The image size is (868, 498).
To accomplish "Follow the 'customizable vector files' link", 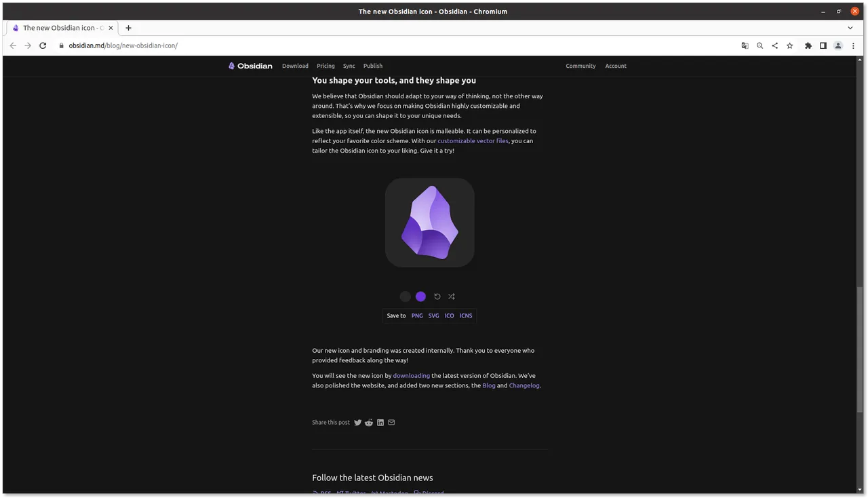I will click(473, 141).
